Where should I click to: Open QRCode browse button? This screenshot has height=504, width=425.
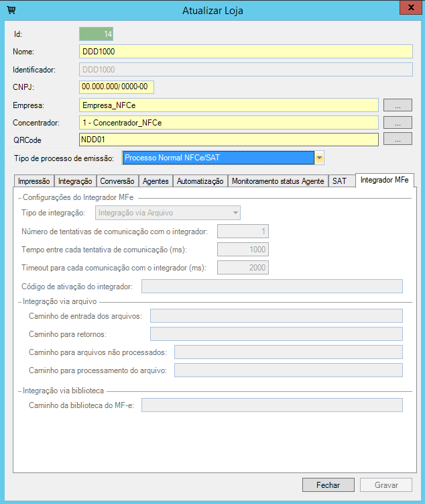click(x=398, y=139)
